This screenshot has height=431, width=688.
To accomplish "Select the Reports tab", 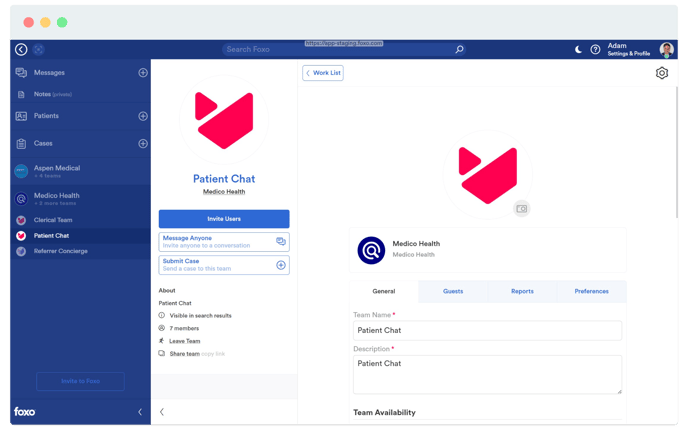I will coord(522,291).
